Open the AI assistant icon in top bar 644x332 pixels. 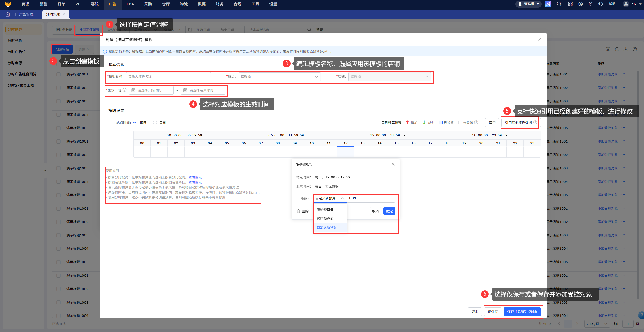(x=548, y=4)
